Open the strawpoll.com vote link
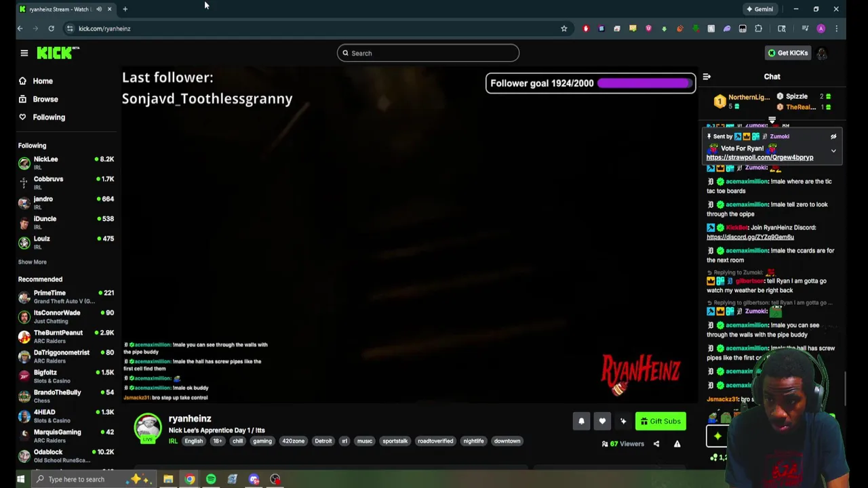868x488 pixels. [x=759, y=157]
